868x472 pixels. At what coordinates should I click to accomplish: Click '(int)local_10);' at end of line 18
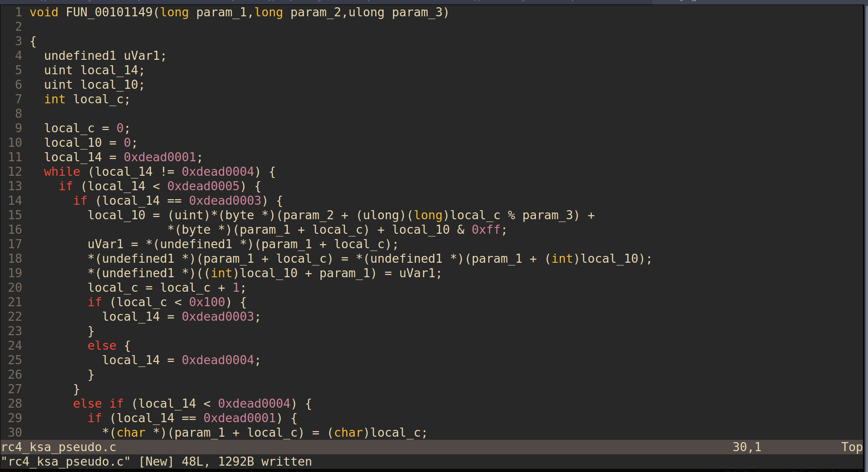tap(598, 259)
